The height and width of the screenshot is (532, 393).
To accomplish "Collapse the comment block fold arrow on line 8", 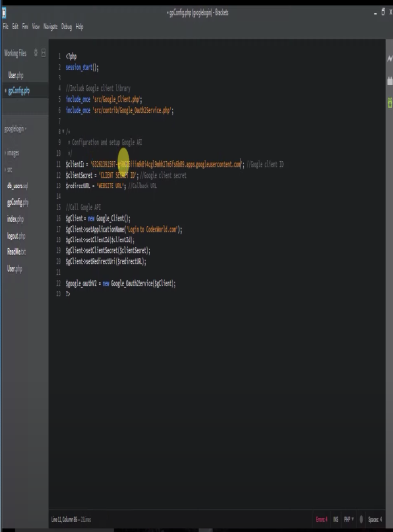I will (63, 132).
